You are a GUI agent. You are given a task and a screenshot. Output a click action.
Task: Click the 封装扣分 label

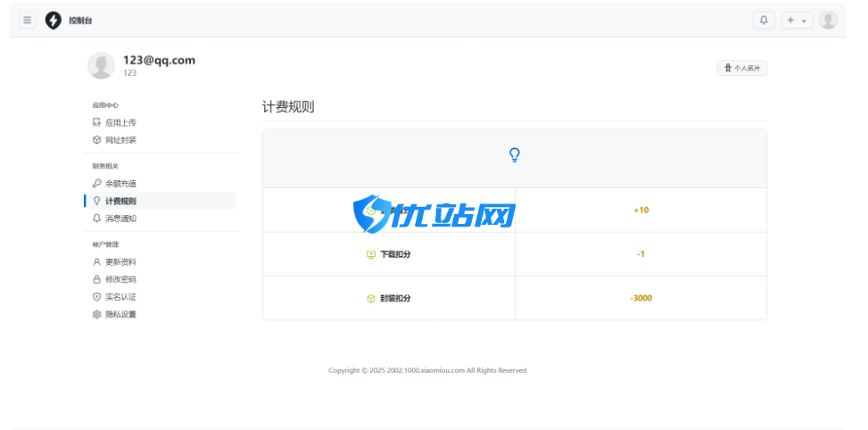tap(395, 298)
